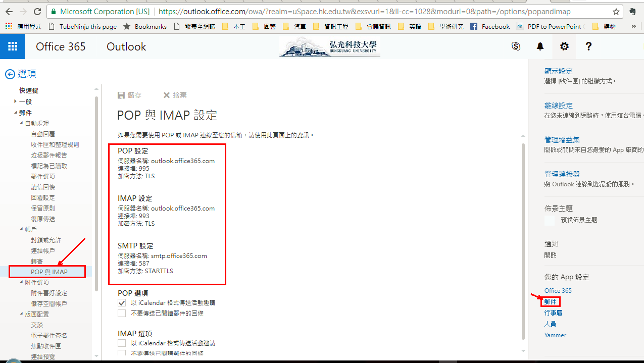
Task: Click the 弘光科技大學 university logo
Action: 330,46
